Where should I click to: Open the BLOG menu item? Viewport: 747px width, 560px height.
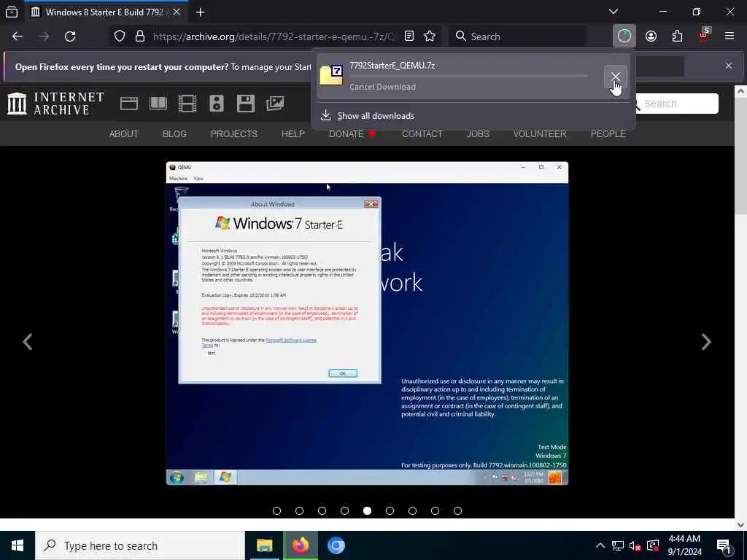[174, 134]
